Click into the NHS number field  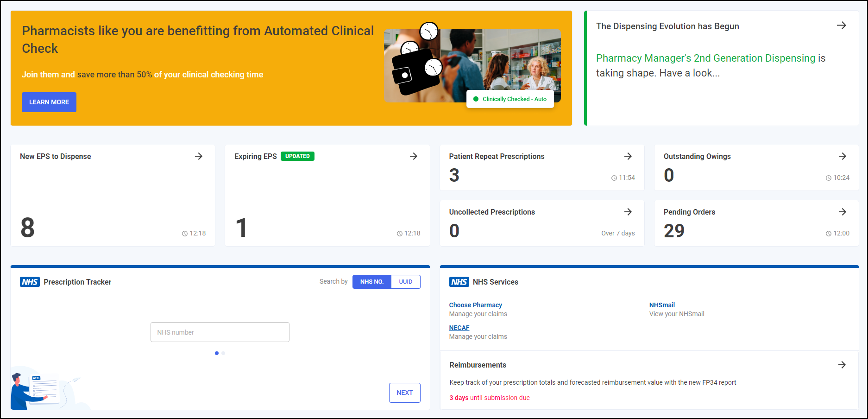pos(220,332)
